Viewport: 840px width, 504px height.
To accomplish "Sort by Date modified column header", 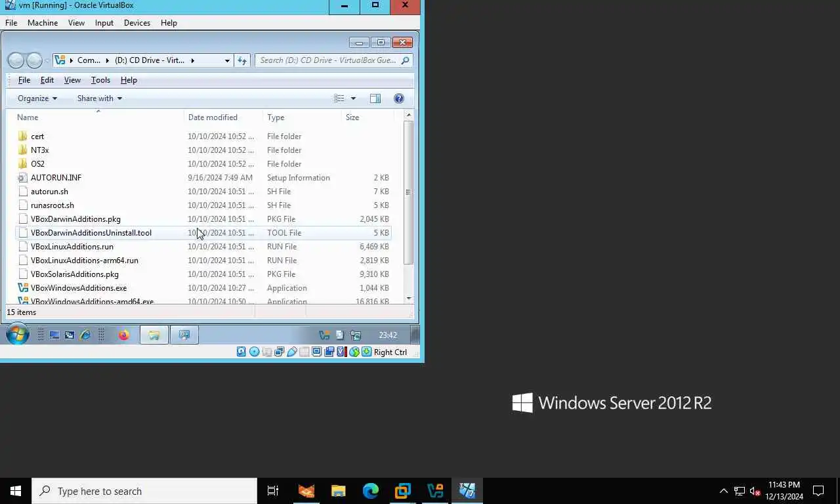I will pos(224,117).
